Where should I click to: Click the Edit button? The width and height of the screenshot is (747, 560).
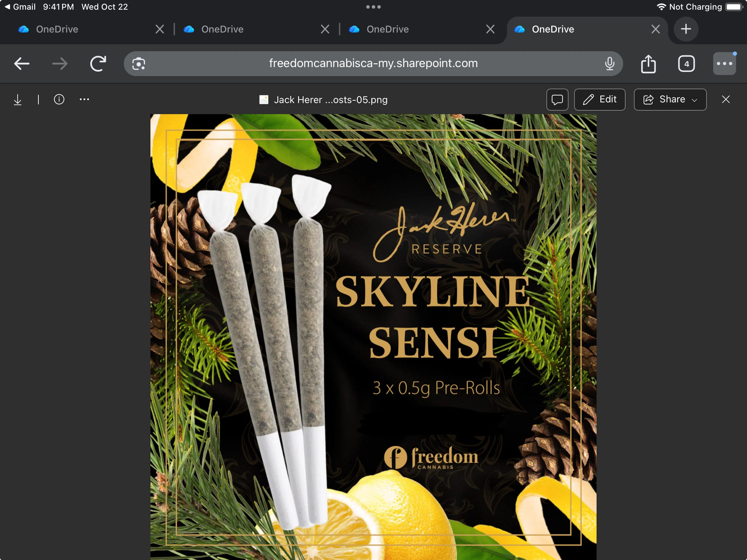point(600,100)
